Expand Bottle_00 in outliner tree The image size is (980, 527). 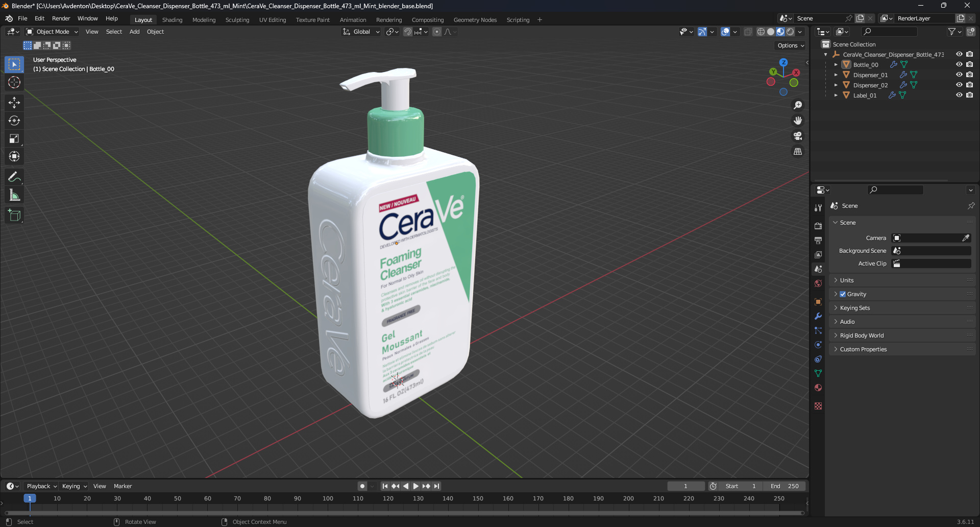(x=836, y=65)
